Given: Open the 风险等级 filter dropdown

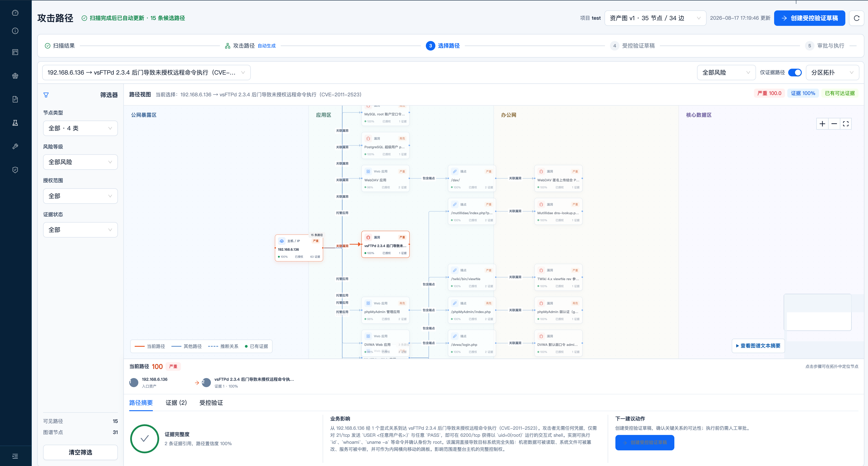Looking at the screenshot, I should [x=80, y=162].
